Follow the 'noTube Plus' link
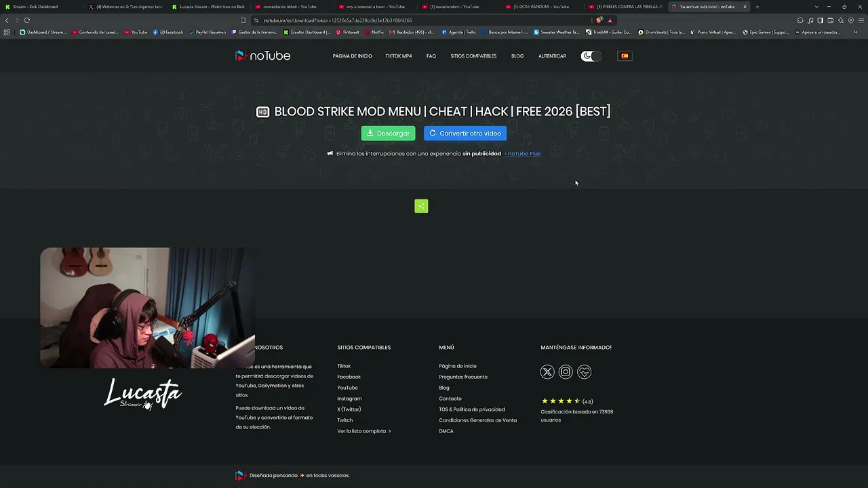868x488 pixels. click(x=524, y=154)
